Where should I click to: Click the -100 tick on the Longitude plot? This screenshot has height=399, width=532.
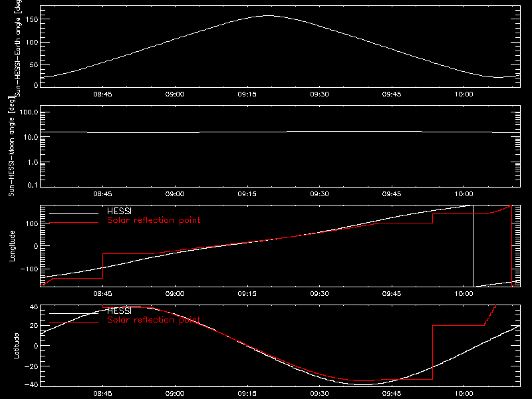[29, 269]
